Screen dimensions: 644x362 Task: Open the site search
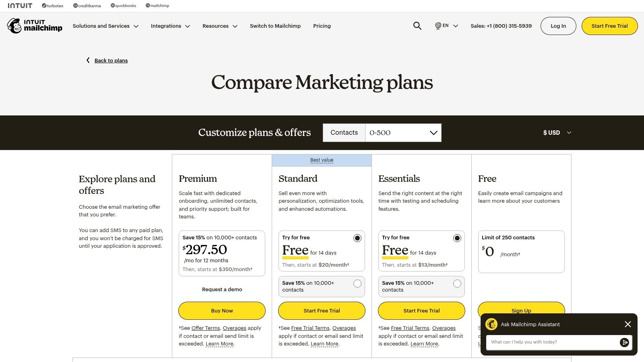[x=417, y=26]
